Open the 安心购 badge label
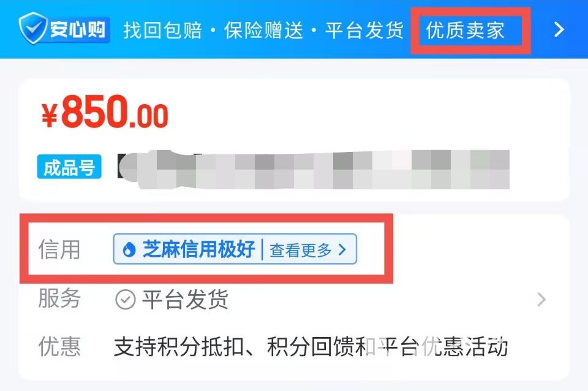Viewport: 588px width, 391px height. [x=78, y=29]
